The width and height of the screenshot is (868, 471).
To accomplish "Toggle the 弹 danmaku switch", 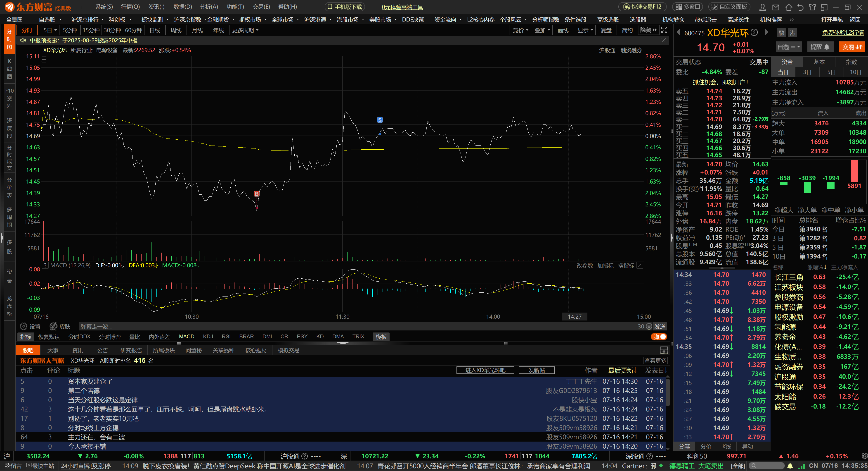I will (x=659, y=337).
